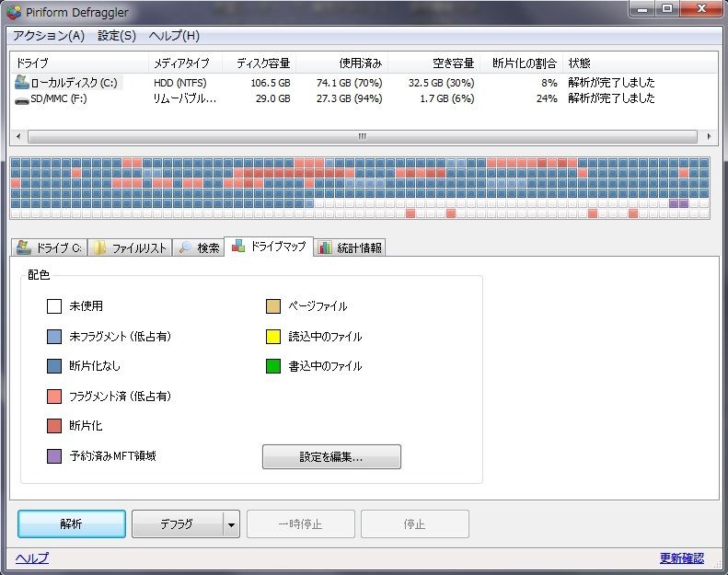Click 設定を編集... button
Screen dimensions: 728x575
331,456
